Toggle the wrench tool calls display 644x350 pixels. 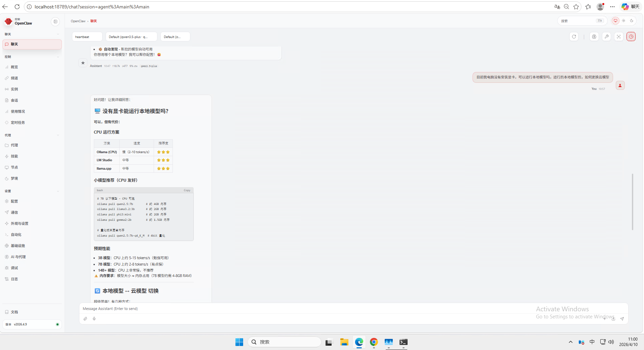[x=607, y=37]
